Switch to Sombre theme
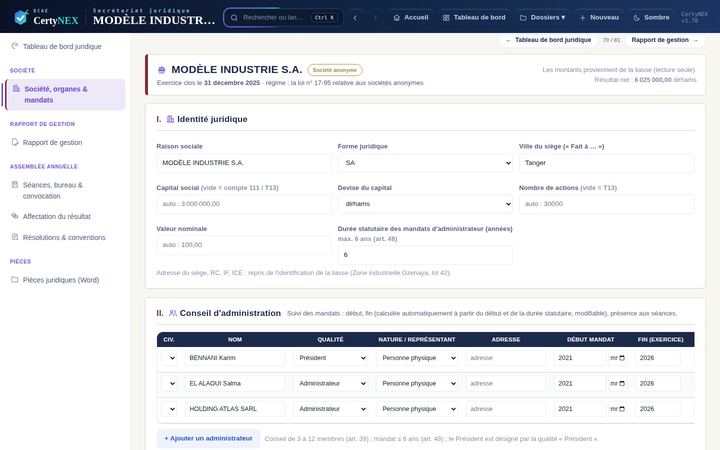720x450 pixels. point(651,17)
